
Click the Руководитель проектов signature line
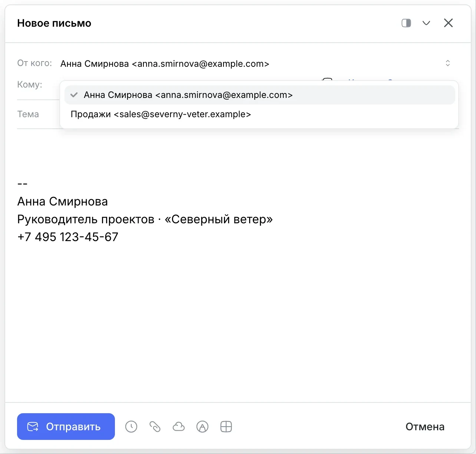point(145,219)
